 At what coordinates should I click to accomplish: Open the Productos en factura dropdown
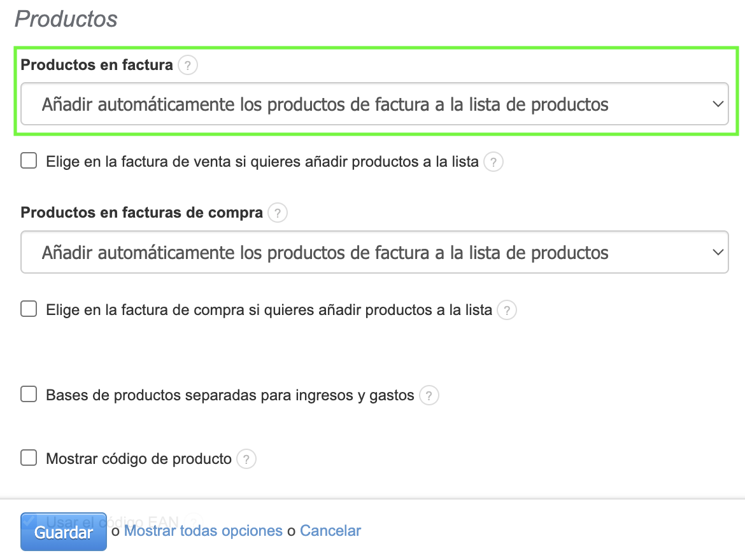(x=374, y=104)
